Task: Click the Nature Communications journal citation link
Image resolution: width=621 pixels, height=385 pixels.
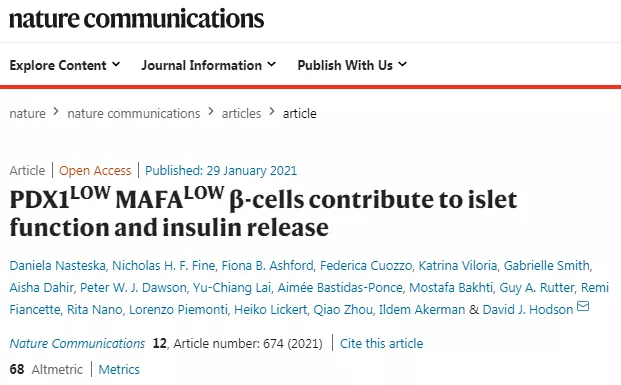Action: [77, 343]
